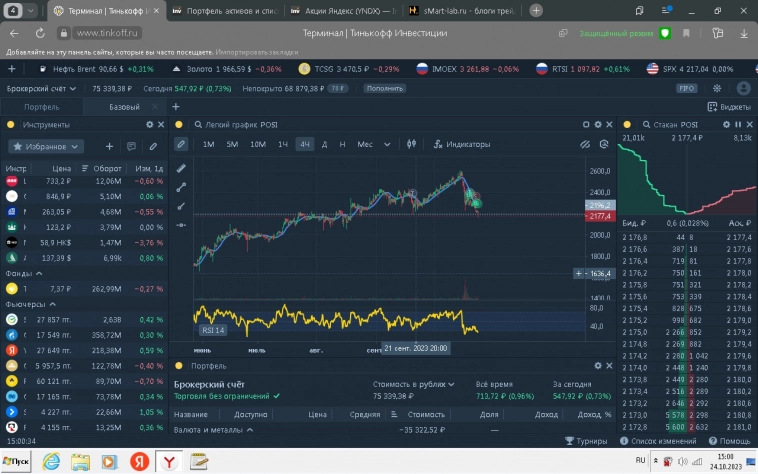Switch to sMart-lab.ru browser tab
This screenshot has height=474, width=758.
point(462,11)
